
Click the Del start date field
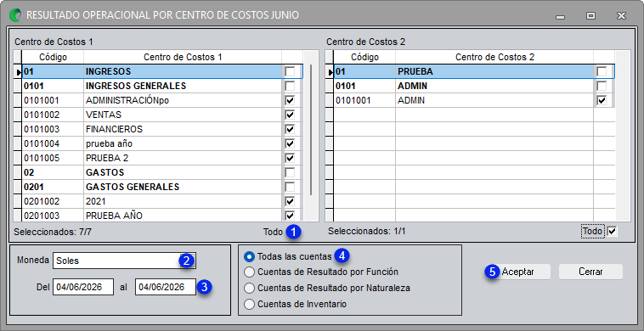pos(83,287)
